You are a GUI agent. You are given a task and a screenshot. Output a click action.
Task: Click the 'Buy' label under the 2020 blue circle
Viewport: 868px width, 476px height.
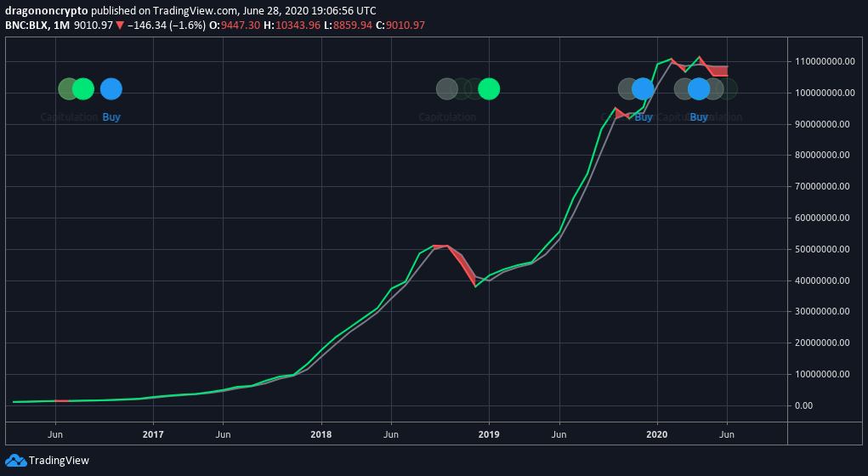click(x=699, y=116)
